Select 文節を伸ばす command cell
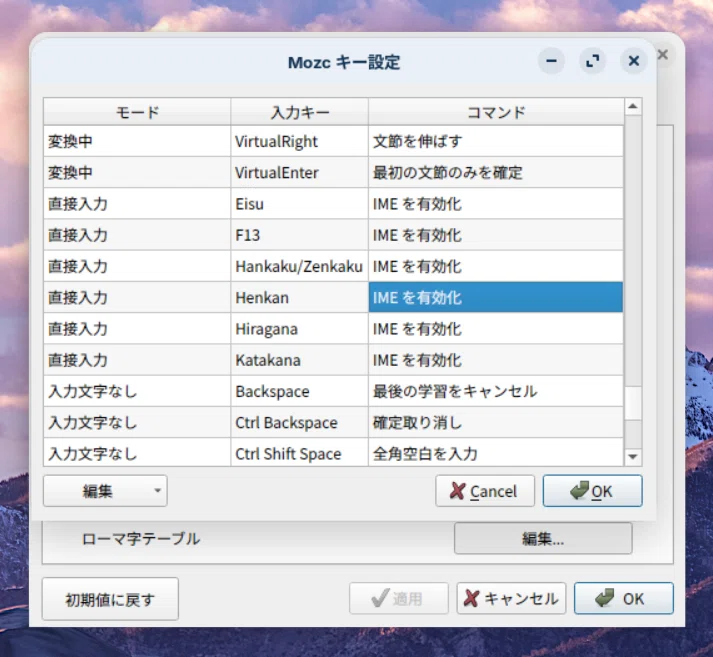Screen dimensions: 713x657 point(496,141)
